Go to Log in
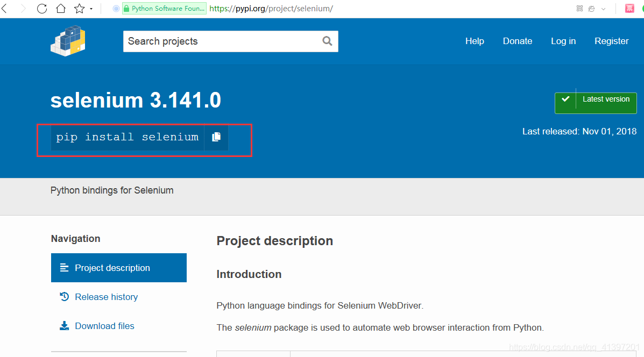This screenshot has height=357, width=644. click(563, 41)
